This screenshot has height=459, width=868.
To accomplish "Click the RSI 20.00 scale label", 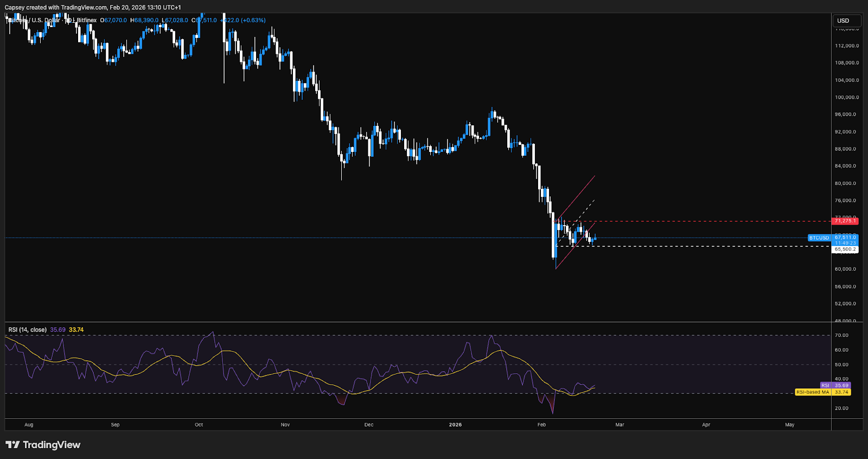I will point(841,408).
